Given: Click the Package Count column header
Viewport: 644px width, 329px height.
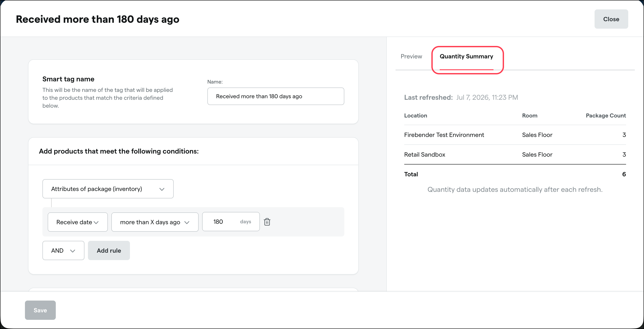Looking at the screenshot, I should [606, 115].
